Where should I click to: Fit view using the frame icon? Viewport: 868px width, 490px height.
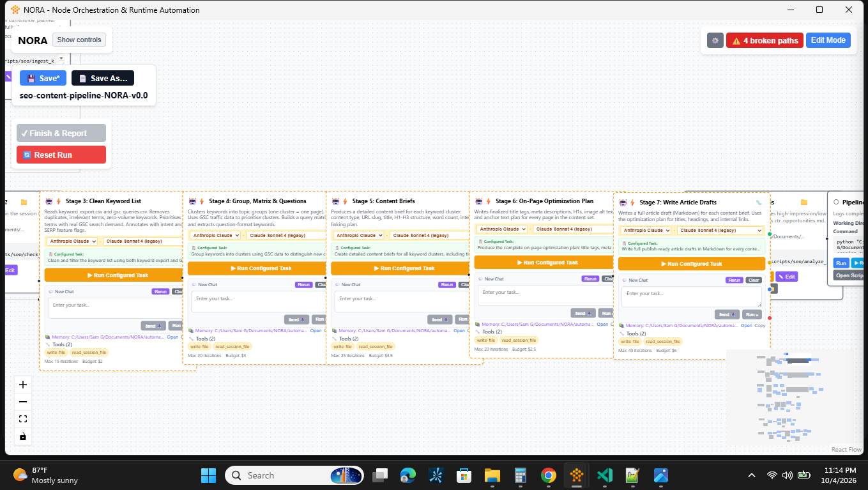[x=23, y=419]
